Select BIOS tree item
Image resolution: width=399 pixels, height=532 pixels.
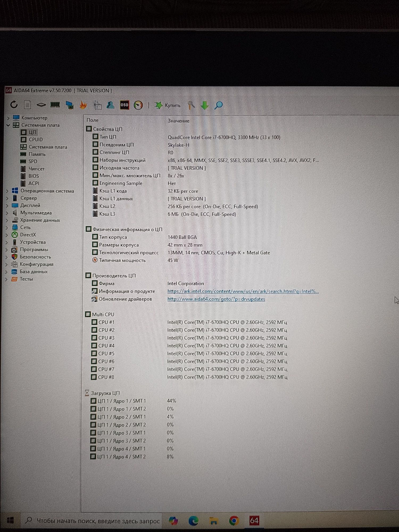pos(34,176)
